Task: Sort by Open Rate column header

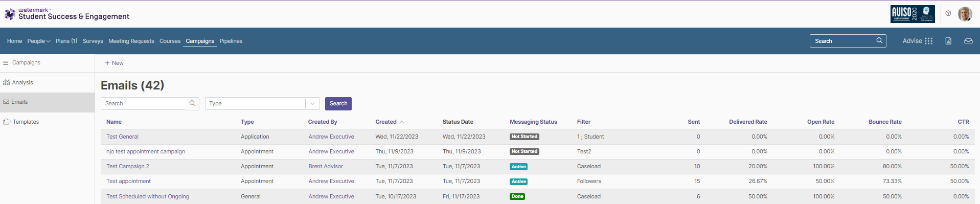Action: [821, 122]
